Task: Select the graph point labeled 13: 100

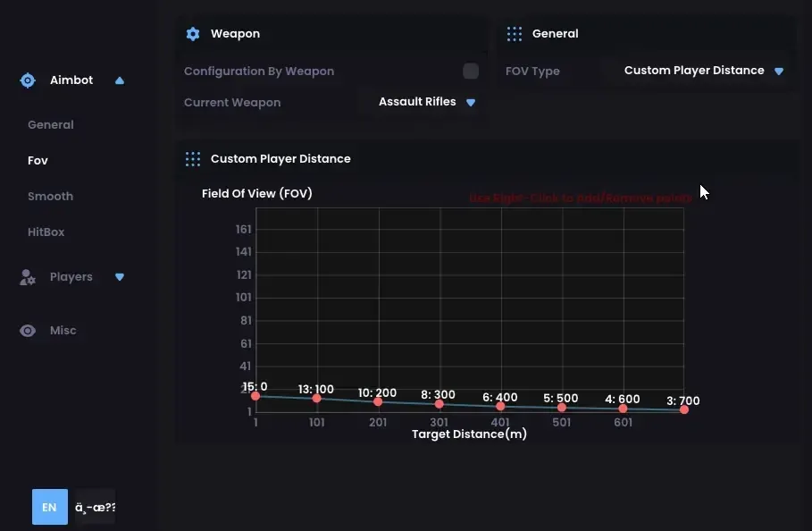Action: [x=316, y=399]
